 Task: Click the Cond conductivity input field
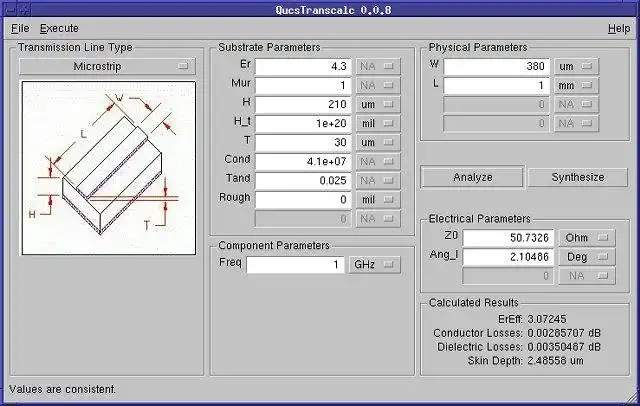point(303,162)
